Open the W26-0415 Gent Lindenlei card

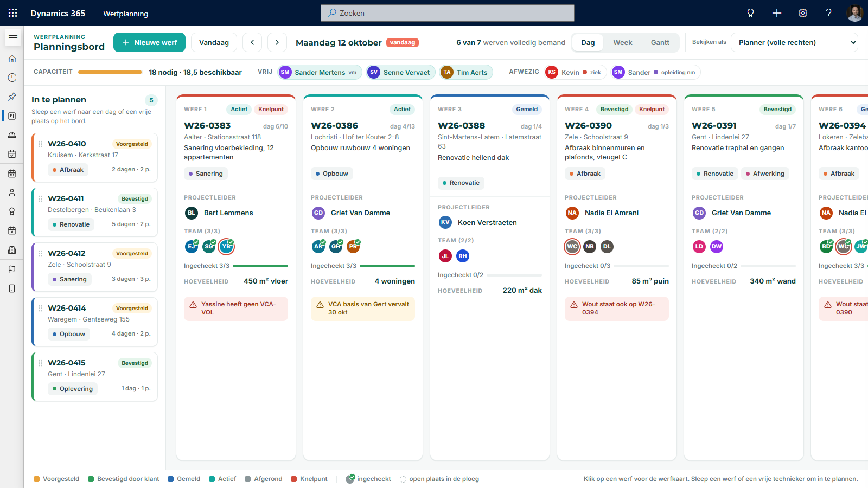pos(95,376)
